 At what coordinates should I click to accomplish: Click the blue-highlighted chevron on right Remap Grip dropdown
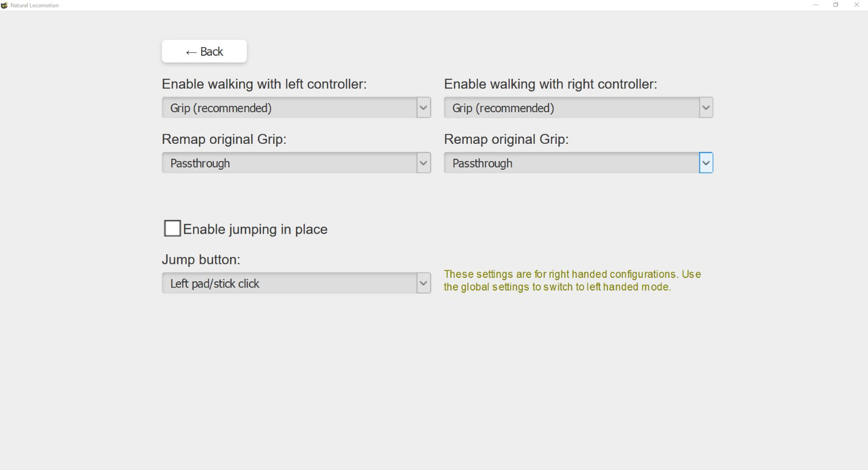pos(706,163)
